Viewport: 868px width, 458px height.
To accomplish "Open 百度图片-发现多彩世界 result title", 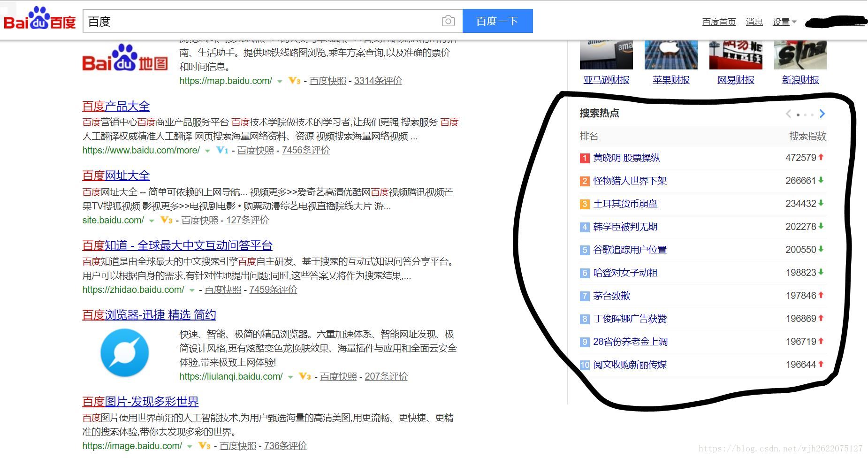I will tap(140, 402).
